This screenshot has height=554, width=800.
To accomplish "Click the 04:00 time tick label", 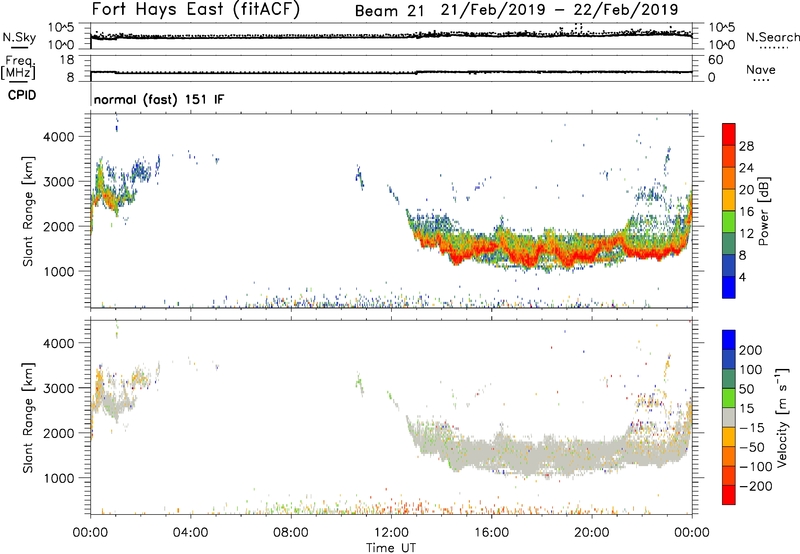I will tap(190, 533).
